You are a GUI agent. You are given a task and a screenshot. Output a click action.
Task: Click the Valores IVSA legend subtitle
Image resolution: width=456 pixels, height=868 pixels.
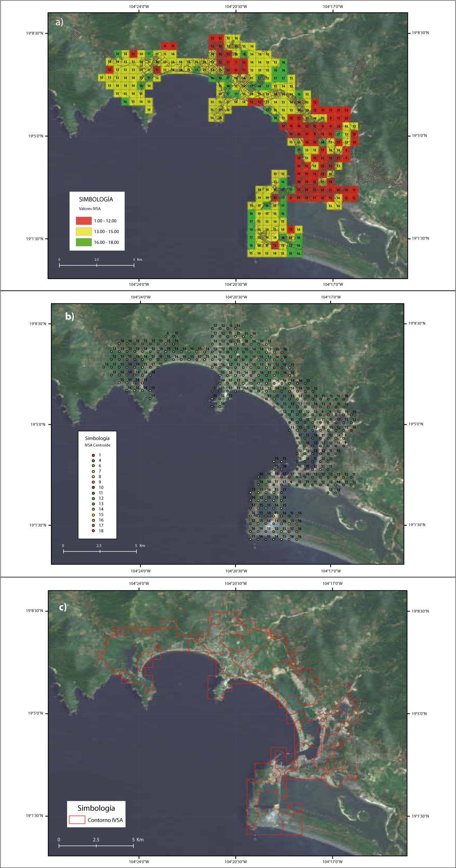click(90, 209)
